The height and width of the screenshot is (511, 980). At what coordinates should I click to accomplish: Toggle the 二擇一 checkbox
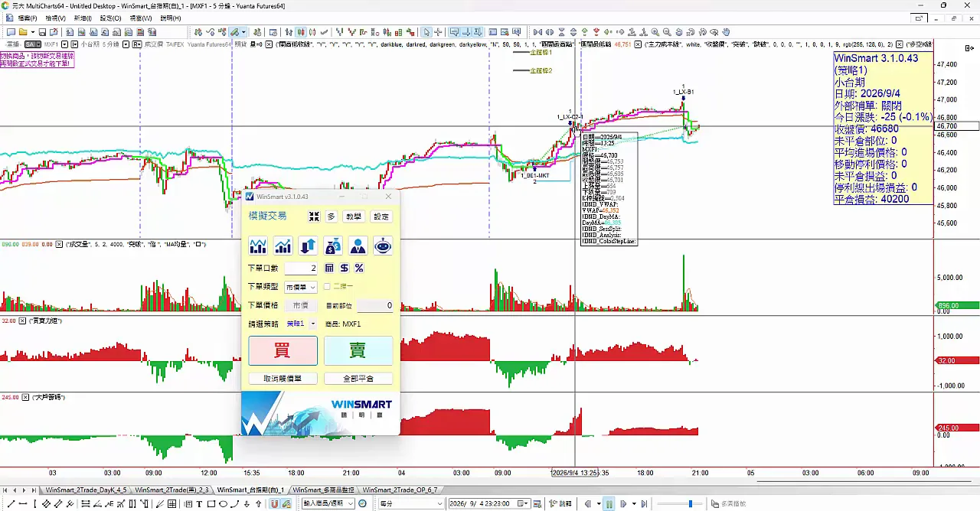point(327,287)
